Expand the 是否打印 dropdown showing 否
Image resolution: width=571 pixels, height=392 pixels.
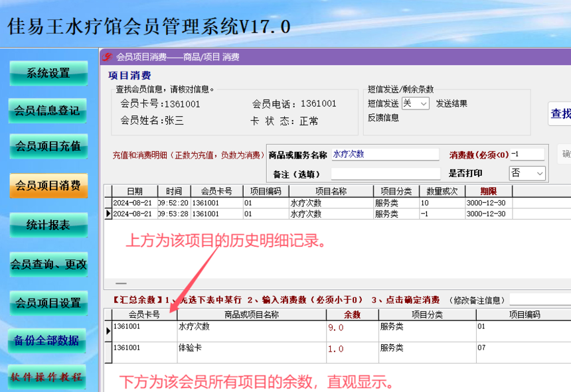coord(527,174)
